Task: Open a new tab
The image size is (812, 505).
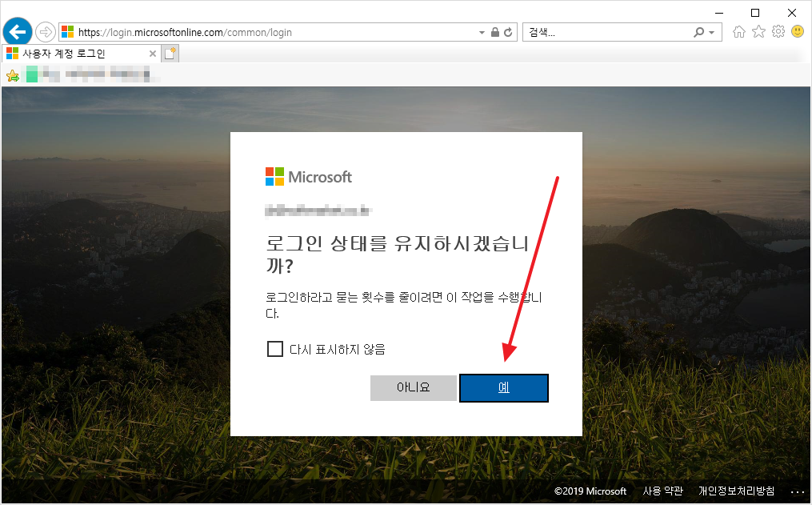Action: pos(170,54)
